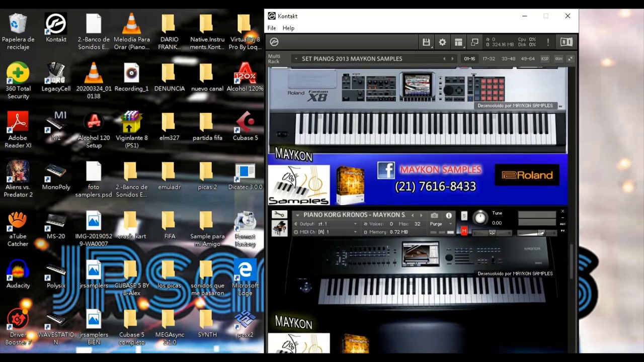Click the NI logo button

[567, 42]
